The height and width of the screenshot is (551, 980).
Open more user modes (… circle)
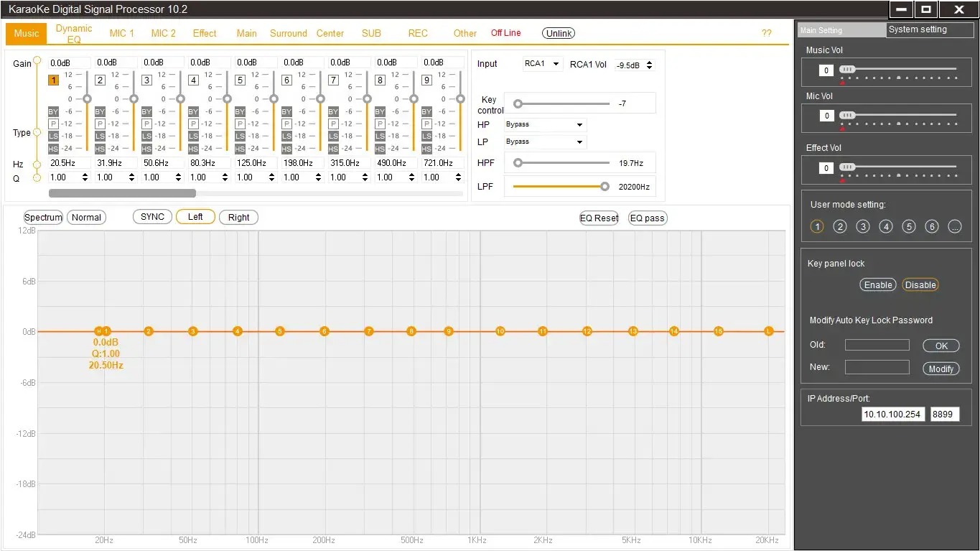coord(955,226)
